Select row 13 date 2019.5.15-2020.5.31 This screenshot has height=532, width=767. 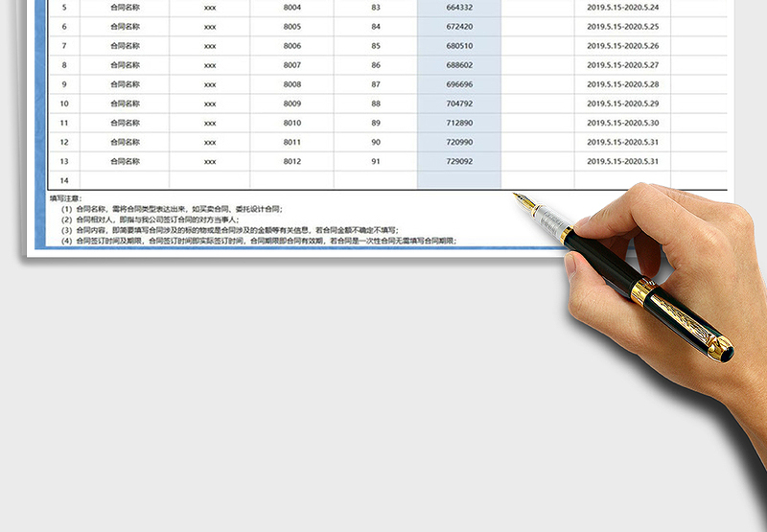(x=622, y=161)
